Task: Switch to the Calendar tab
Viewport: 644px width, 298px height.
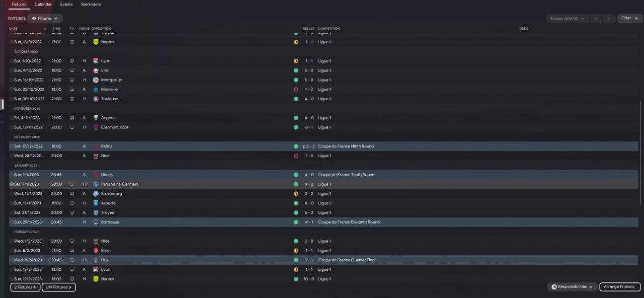Action: [x=43, y=4]
